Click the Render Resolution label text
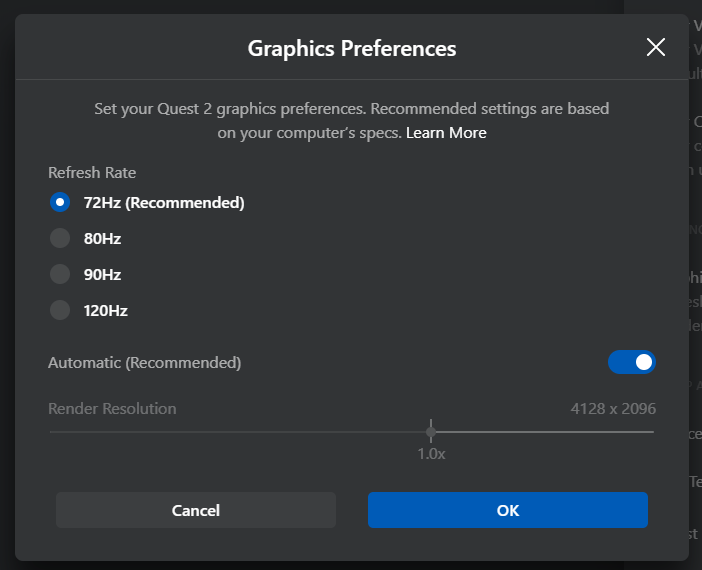This screenshot has height=570, width=702. (x=112, y=408)
